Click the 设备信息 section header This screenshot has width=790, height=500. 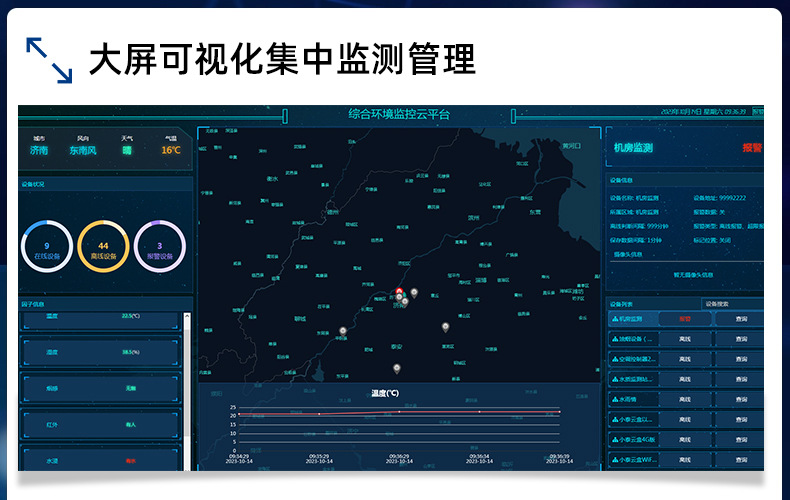pyautogui.click(x=621, y=180)
